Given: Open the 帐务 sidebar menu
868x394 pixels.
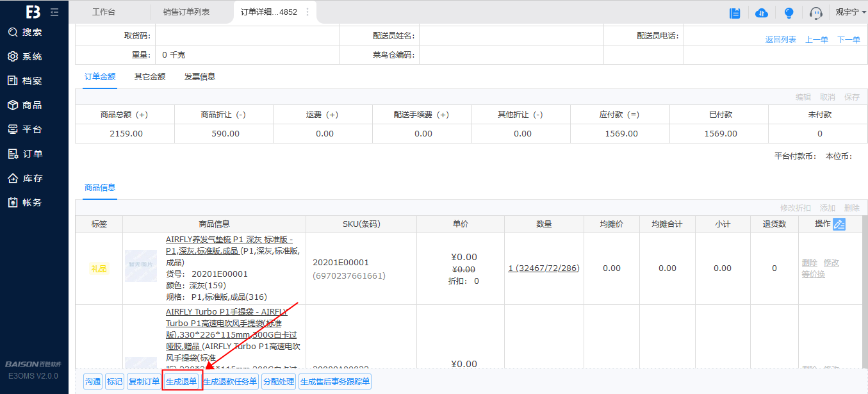Looking at the screenshot, I should tap(25, 202).
